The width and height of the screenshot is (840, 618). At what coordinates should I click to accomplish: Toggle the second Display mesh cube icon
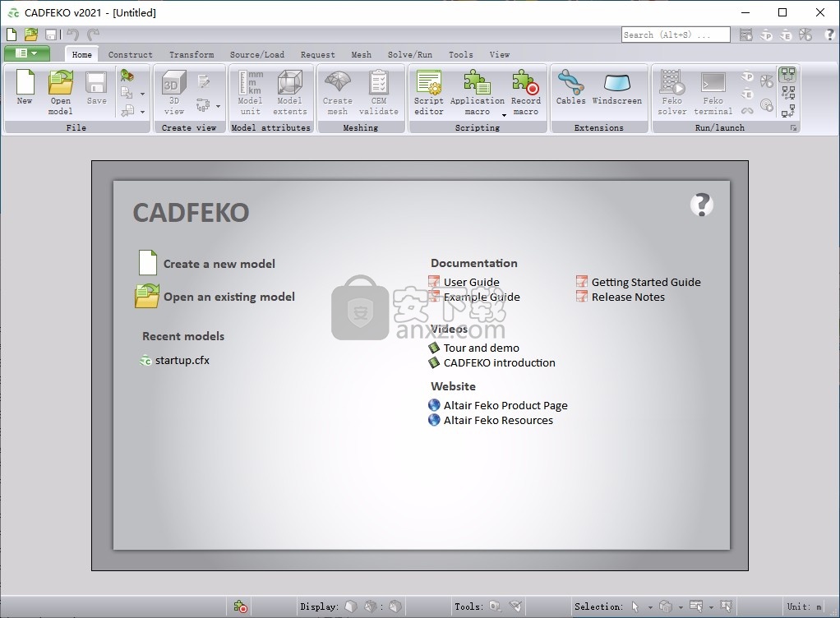point(371,606)
